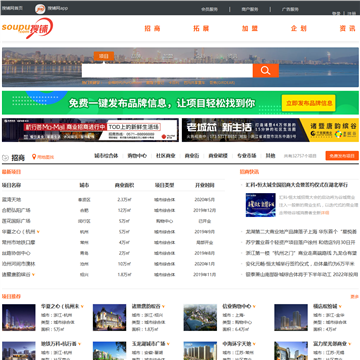
Task: Filter by 城市综合体 category
Action: 106,156
